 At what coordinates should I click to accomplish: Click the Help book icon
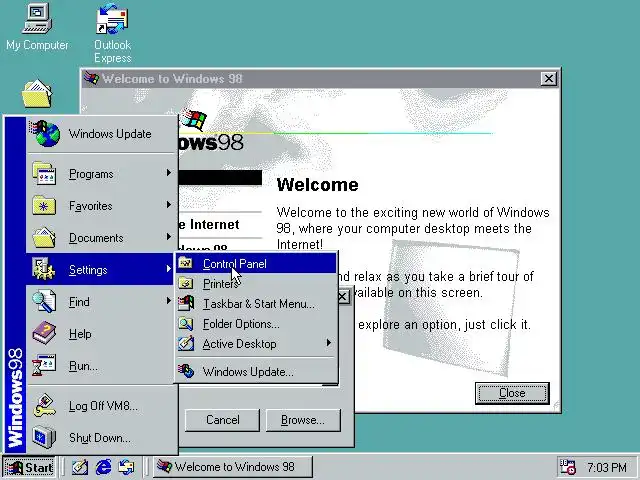[x=44, y=333]
